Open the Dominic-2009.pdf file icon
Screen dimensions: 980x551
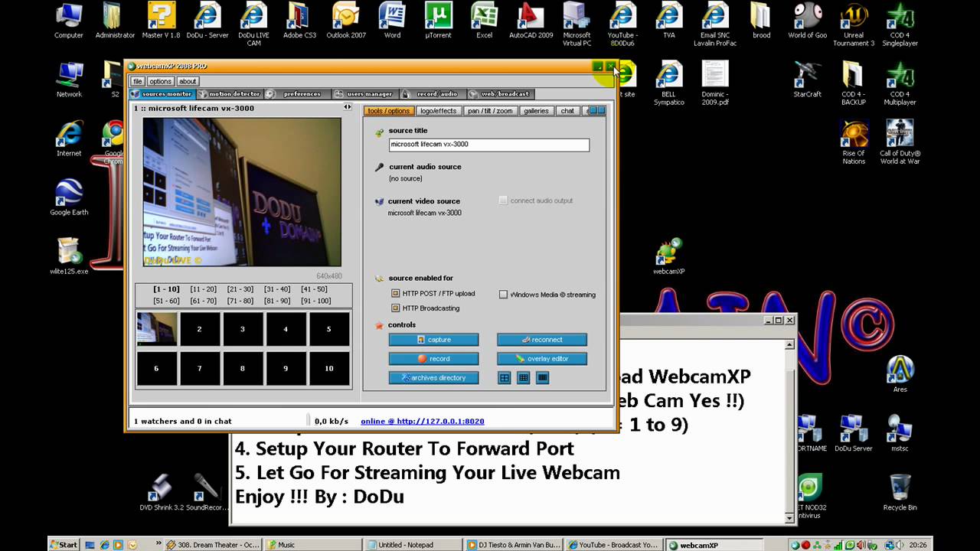point(715,83)
